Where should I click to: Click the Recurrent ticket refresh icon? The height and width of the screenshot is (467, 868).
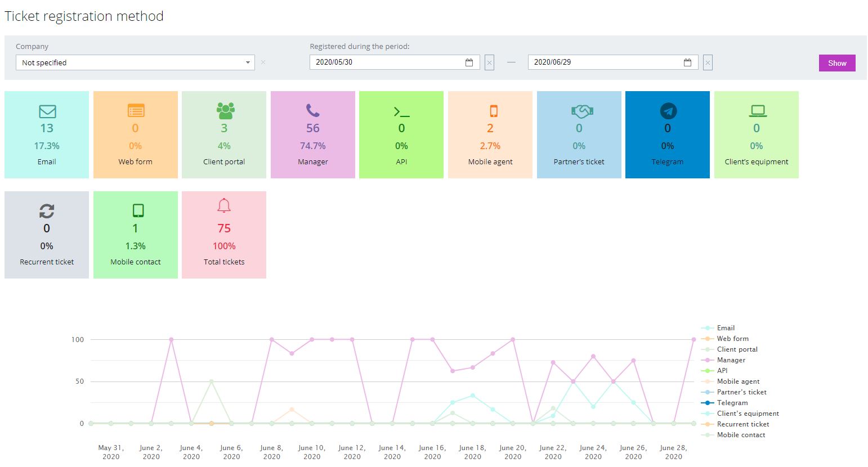tap(47, 211)
